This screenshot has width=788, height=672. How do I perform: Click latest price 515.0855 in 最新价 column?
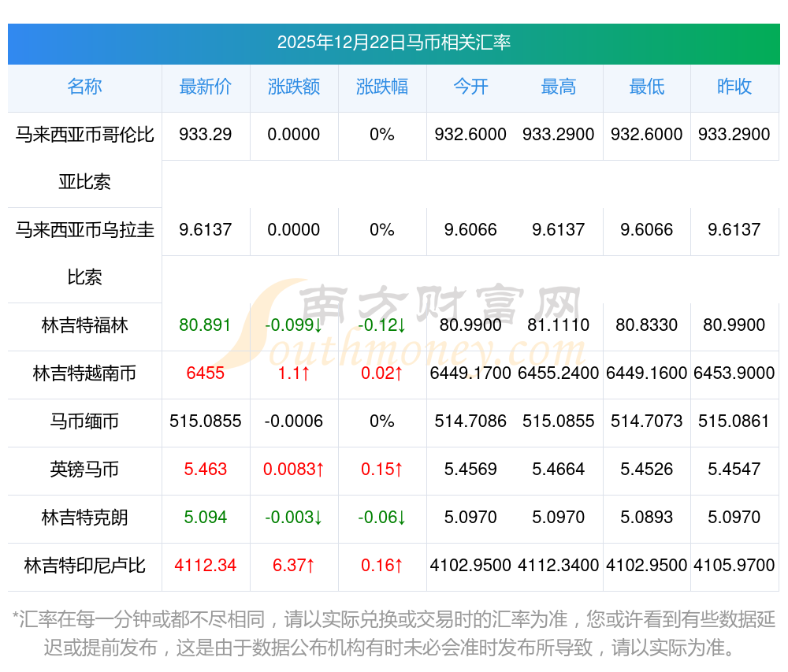pos(205,421)
